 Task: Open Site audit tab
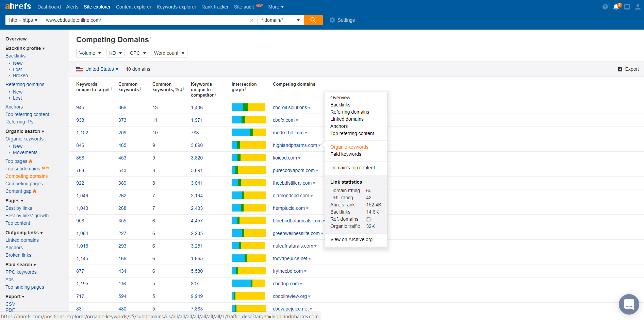tap(244, 7)
